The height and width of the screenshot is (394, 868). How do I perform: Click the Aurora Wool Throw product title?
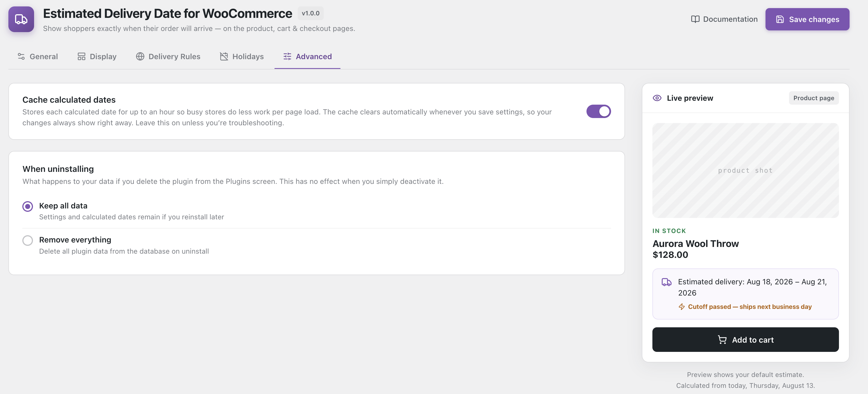(695, 244)
